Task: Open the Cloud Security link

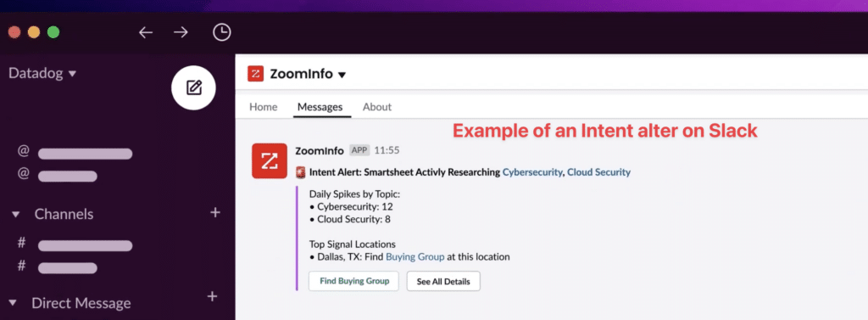Action: pyautogui.click(x=599, y=172)
